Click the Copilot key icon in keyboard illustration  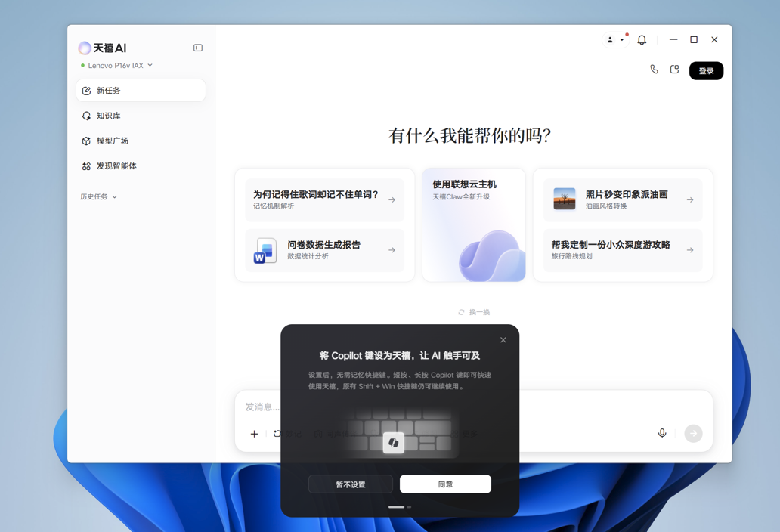[394, 443]
